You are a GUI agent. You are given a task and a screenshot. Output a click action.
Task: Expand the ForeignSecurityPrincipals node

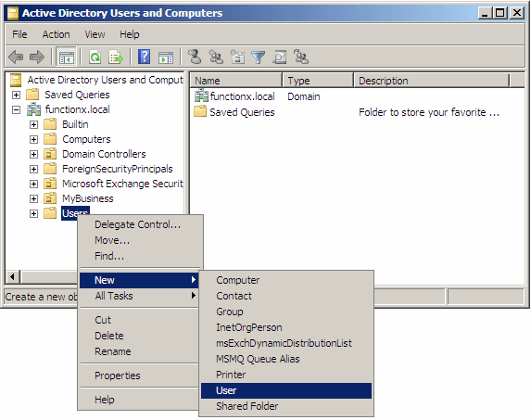click(x=33, y=169)
